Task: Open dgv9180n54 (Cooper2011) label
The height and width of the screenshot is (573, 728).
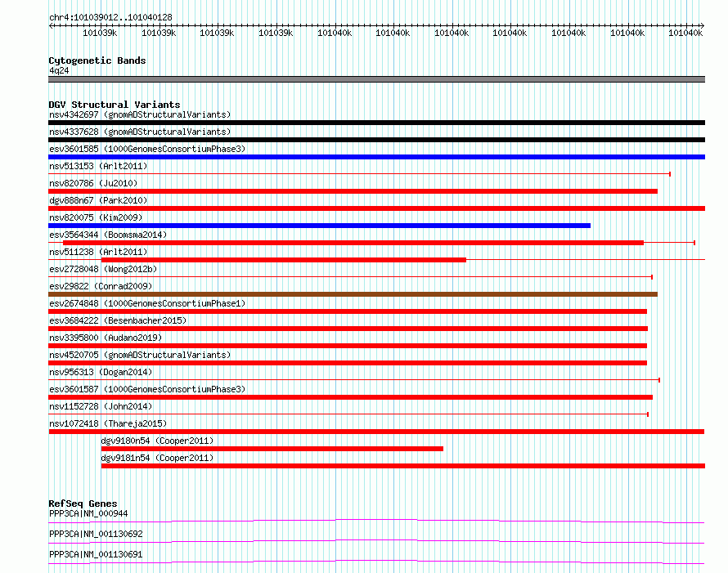Action: pyautogui.click(x=157, y=441)
